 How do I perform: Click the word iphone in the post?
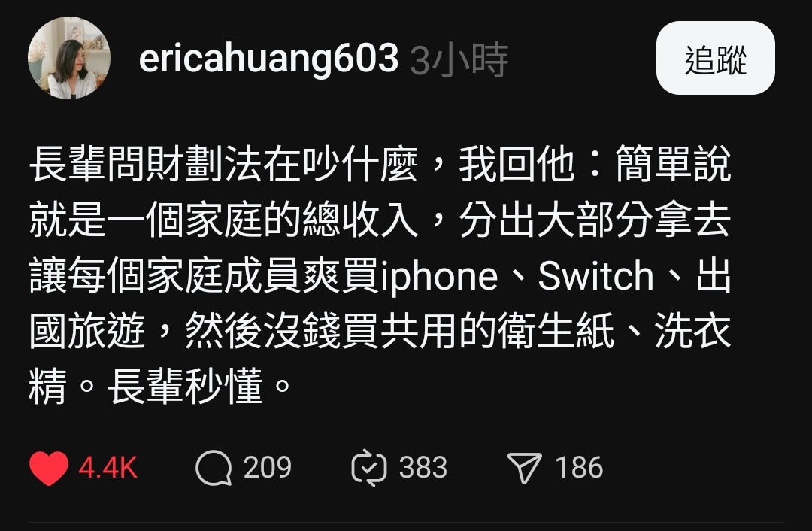click(x=439, y=277)
